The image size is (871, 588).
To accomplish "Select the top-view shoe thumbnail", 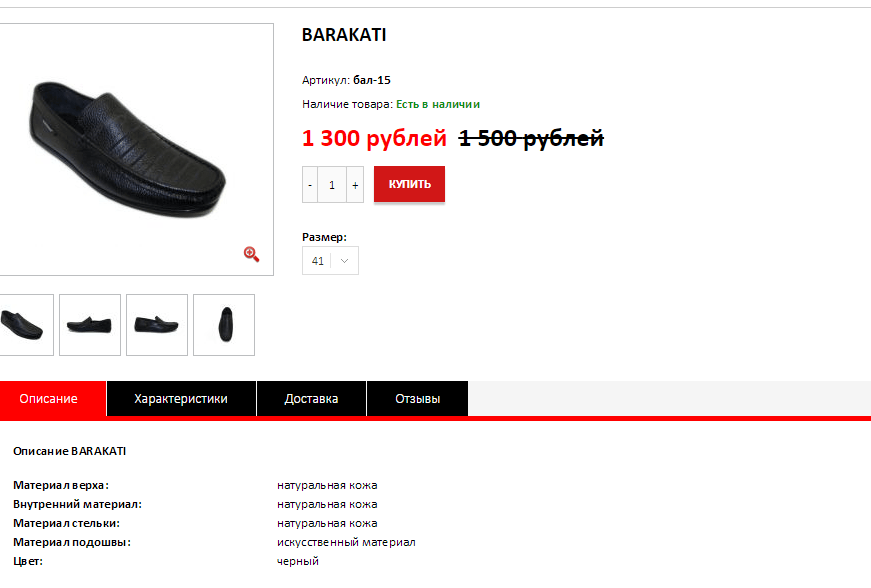I will [224, 325].
